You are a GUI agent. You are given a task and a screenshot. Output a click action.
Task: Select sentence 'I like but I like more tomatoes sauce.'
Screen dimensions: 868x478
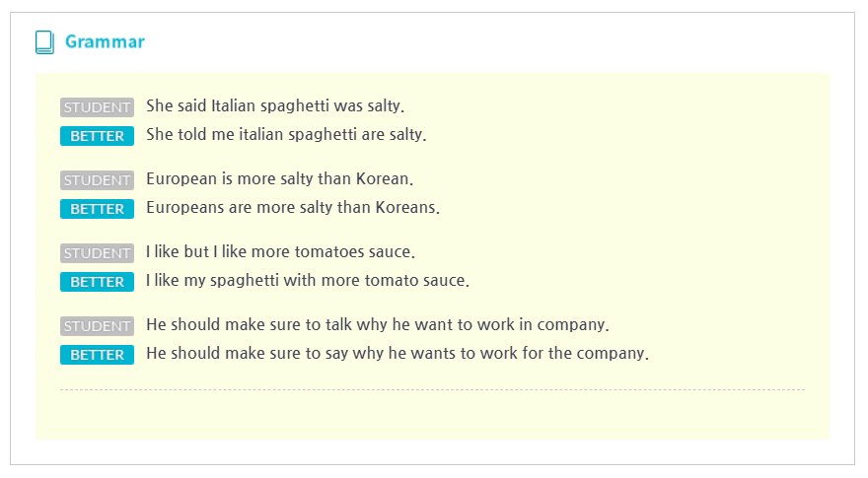click(x=281, y=251)
